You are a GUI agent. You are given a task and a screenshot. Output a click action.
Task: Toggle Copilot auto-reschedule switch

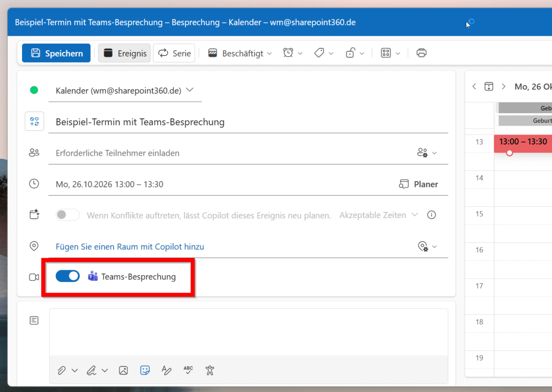pyautogui.click(x=68, y=215)
